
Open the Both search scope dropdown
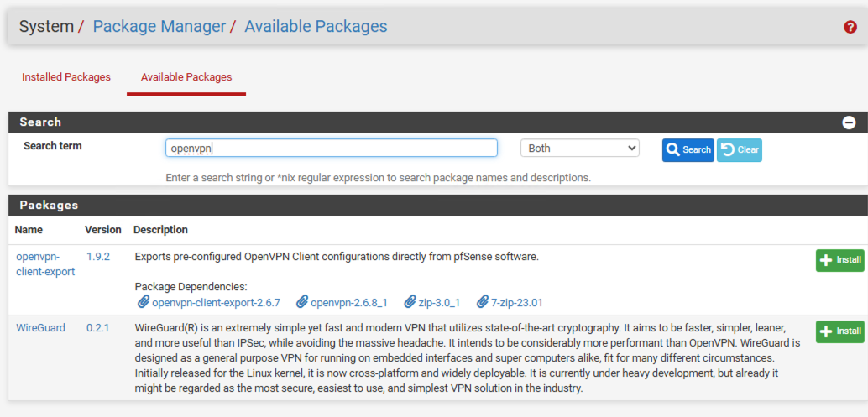pyautogui.click(x=579, y=149)
